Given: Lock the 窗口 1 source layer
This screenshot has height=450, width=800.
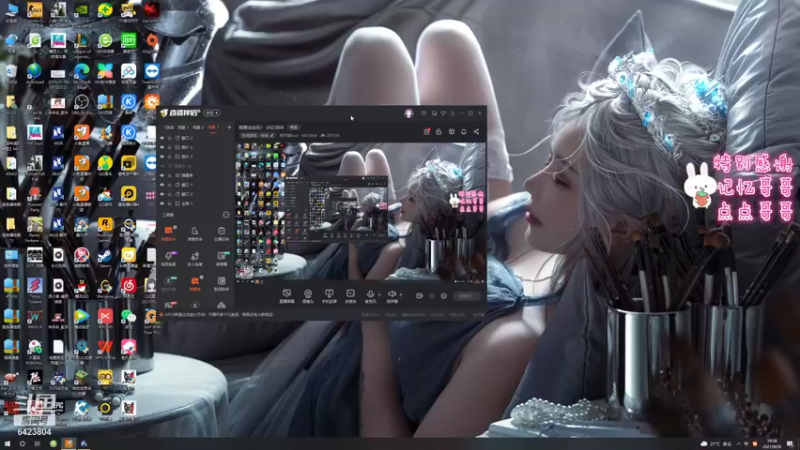Looking at the screenshot, I should coord(169,185).
